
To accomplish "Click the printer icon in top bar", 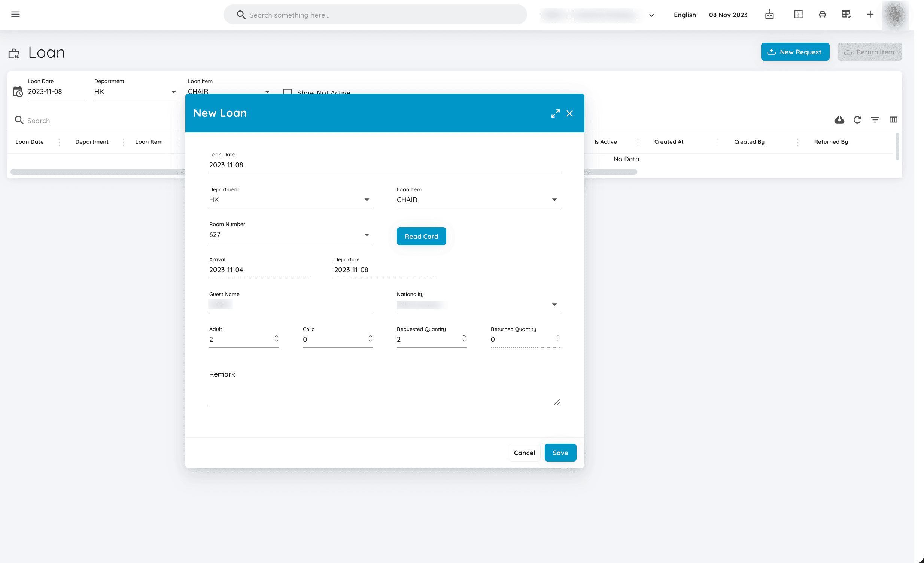I will [x=822, y=14].
